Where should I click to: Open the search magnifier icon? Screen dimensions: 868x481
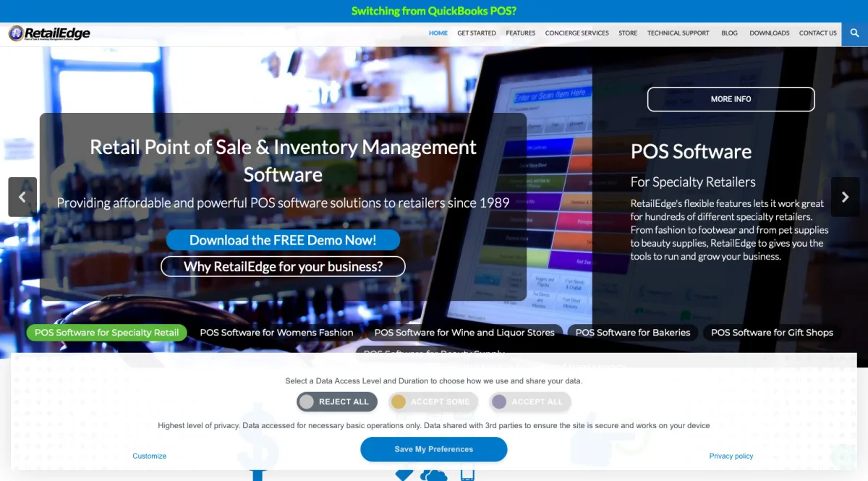pyautogui.click(x=854, y=33)
